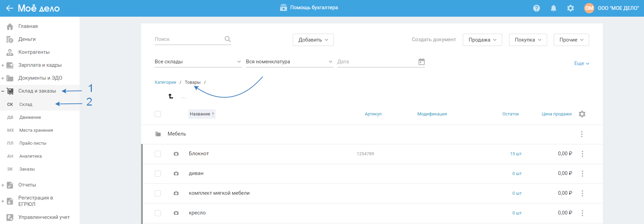Click the go-up-level arrow icon
The height and width of the screenshot is (224, 644).
pyautogui.click(x=171, y=96)
